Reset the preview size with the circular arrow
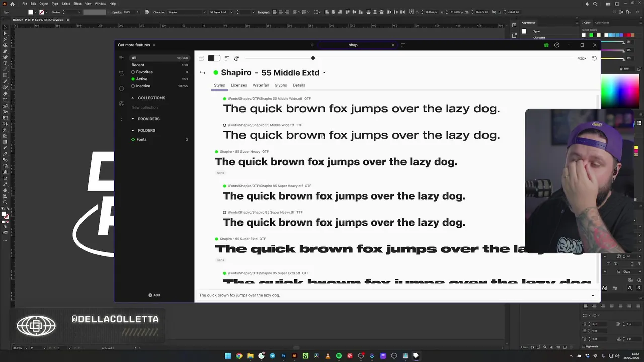The height and width of the screenshot is (362, 644). click(x=594, y=58)
